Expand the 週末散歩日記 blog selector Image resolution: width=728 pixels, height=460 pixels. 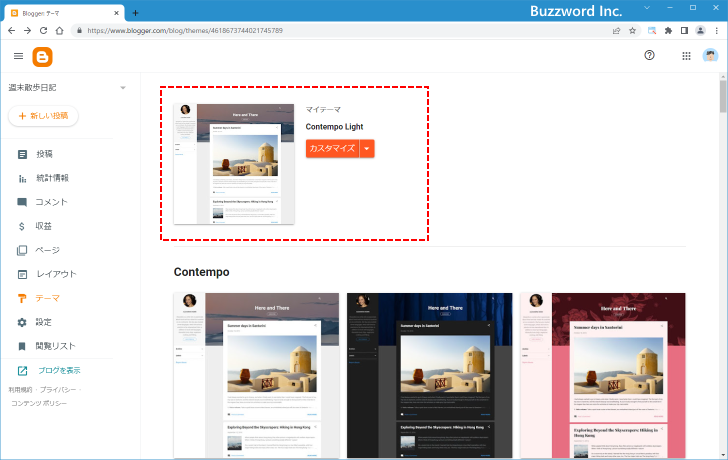point(123,88)
